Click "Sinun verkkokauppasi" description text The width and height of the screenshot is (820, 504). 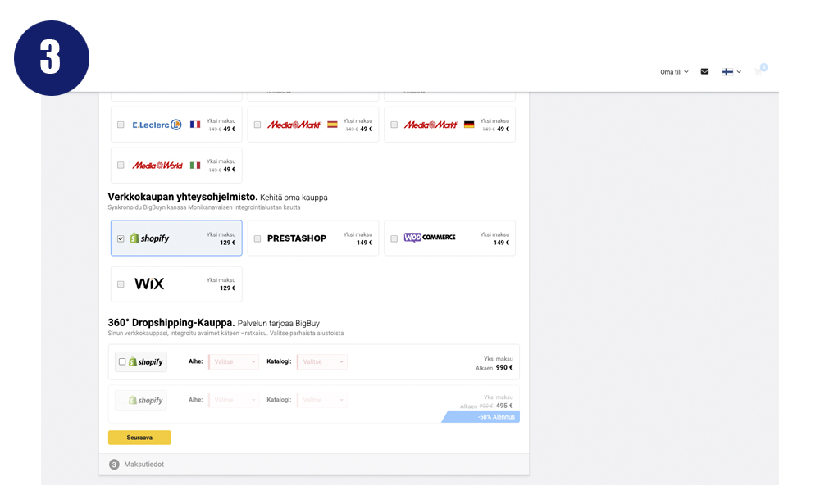(225, 333)
